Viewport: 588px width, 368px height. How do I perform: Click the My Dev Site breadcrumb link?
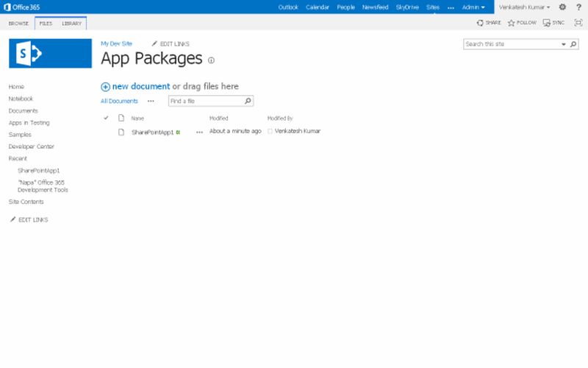(x=116, y=43)
